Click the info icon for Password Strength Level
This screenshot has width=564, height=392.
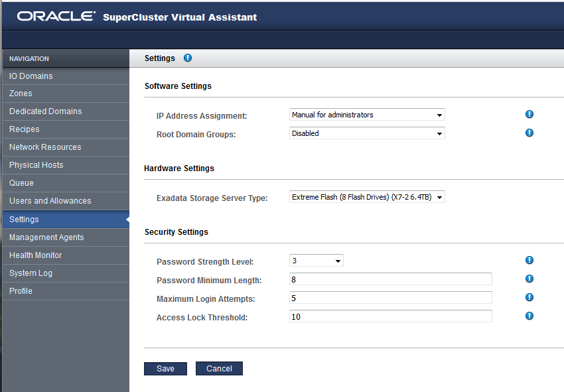click(x=529, y=260)
